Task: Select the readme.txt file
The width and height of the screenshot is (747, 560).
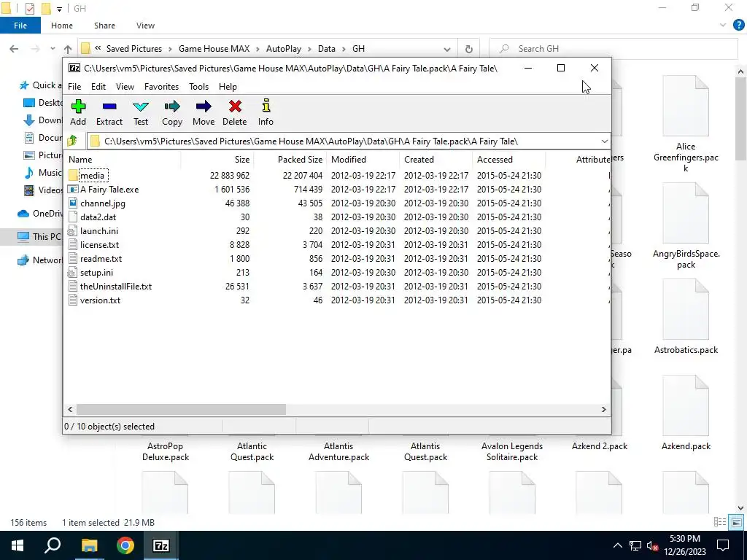Action: (x=101, y=259)
